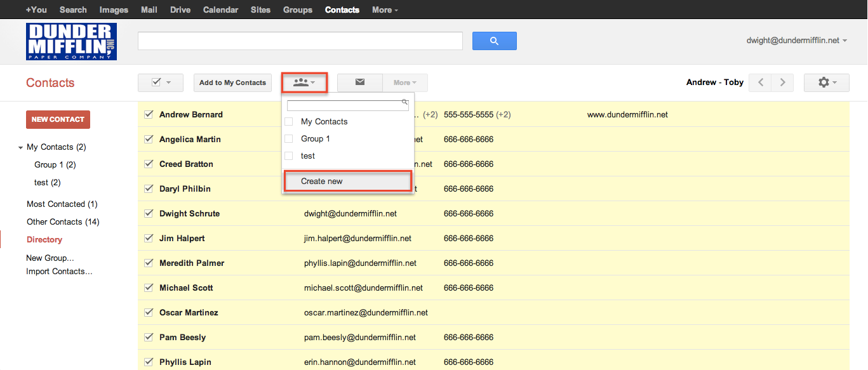Select Contacts in top navigation bar
Image resolution: width=868 pixels, height=370 pixels.
[x=342, y=10]
